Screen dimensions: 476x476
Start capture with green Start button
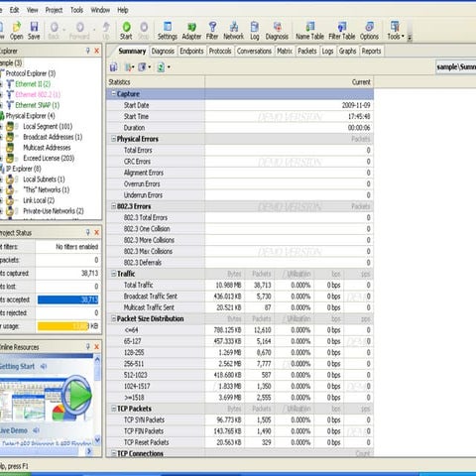pyautogui.click(x=126, y=31)
